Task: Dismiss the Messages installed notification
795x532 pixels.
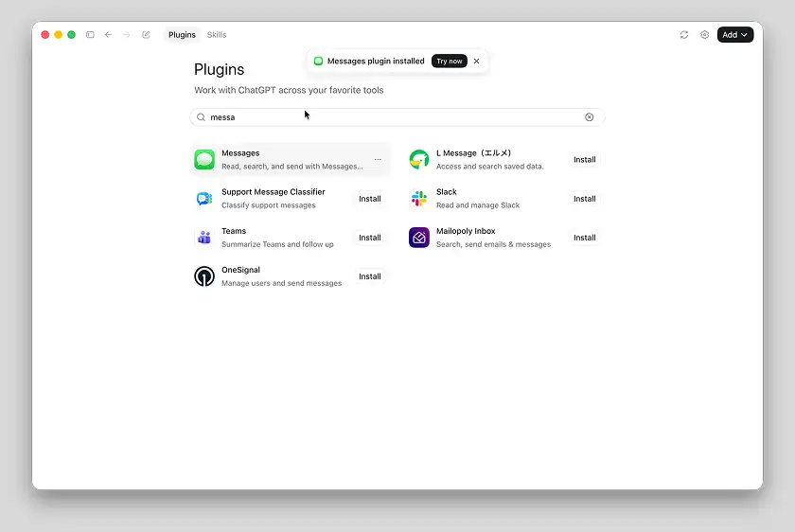Action: tap(477, 61)
